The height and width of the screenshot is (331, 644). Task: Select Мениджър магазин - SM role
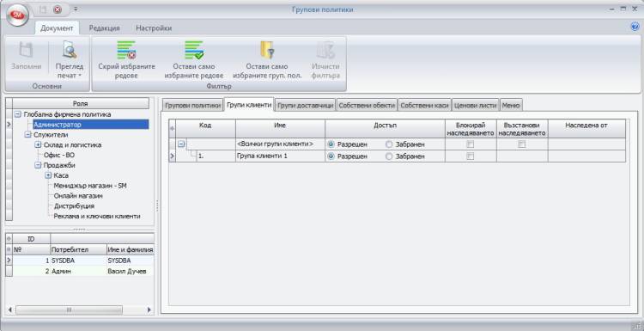(90, 186)
